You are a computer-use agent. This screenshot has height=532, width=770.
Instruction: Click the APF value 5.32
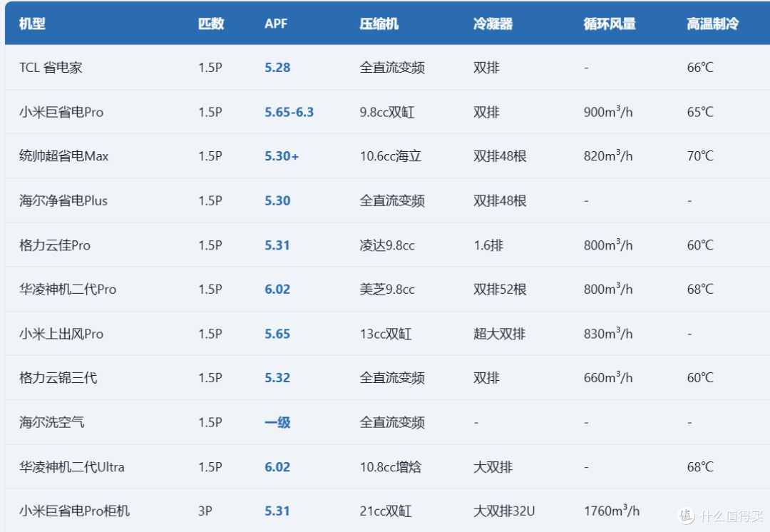[277, 378]
